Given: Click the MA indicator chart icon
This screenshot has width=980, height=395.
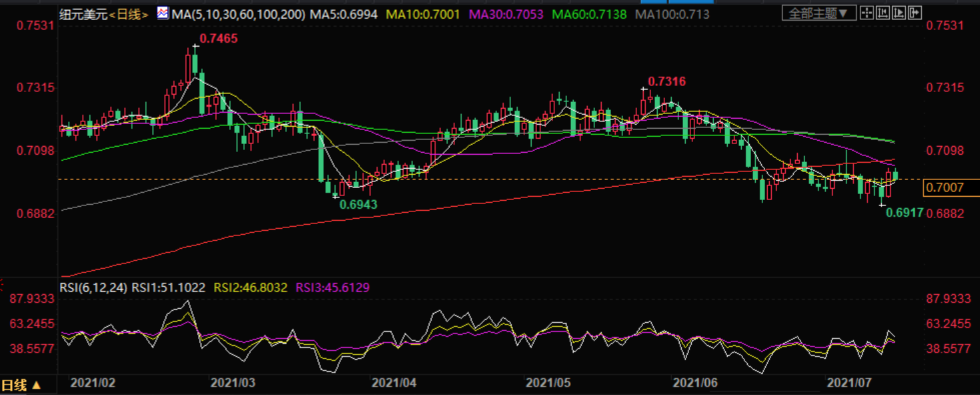Looking at the screenshot, I should [163, 13].
